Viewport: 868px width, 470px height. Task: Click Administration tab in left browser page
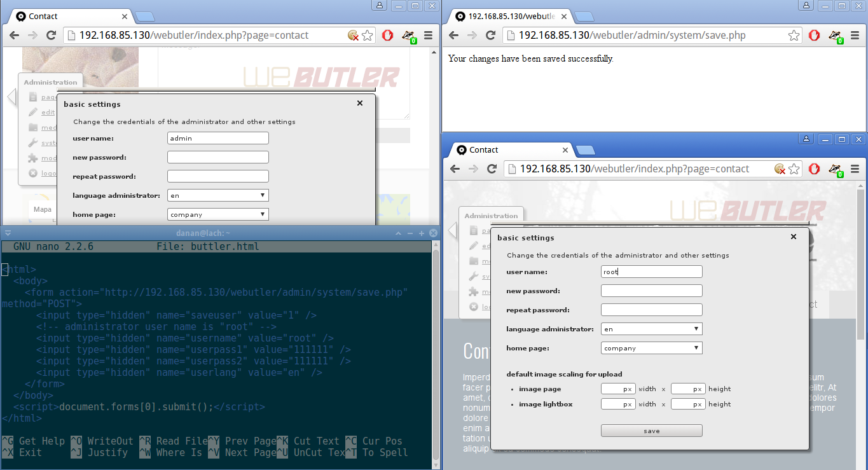point(50,82)
